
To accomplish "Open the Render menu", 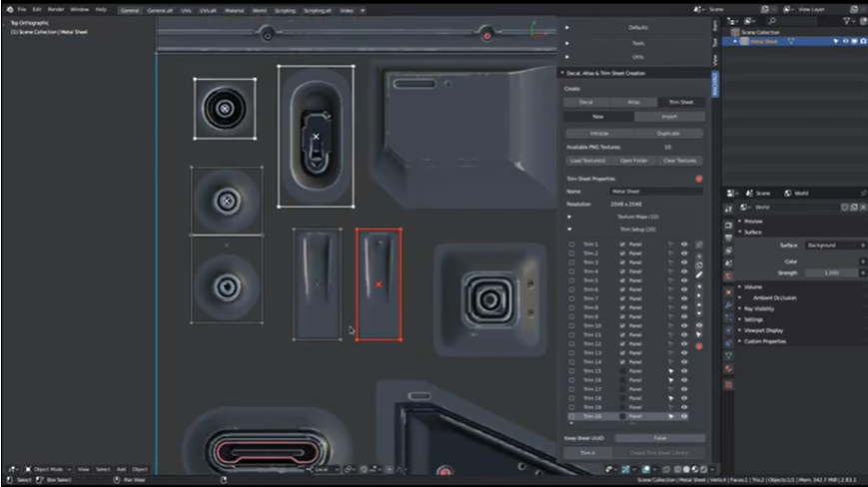I will click(55, 9).
